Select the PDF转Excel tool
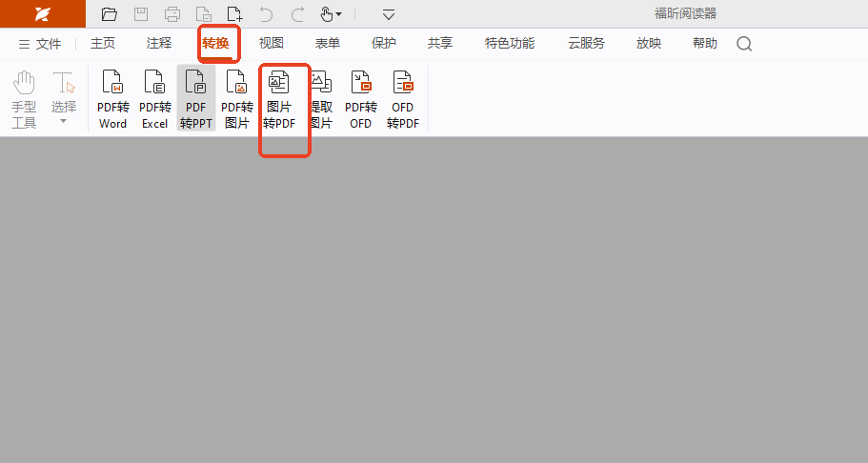Screen dimensions: 868x463 154,99
